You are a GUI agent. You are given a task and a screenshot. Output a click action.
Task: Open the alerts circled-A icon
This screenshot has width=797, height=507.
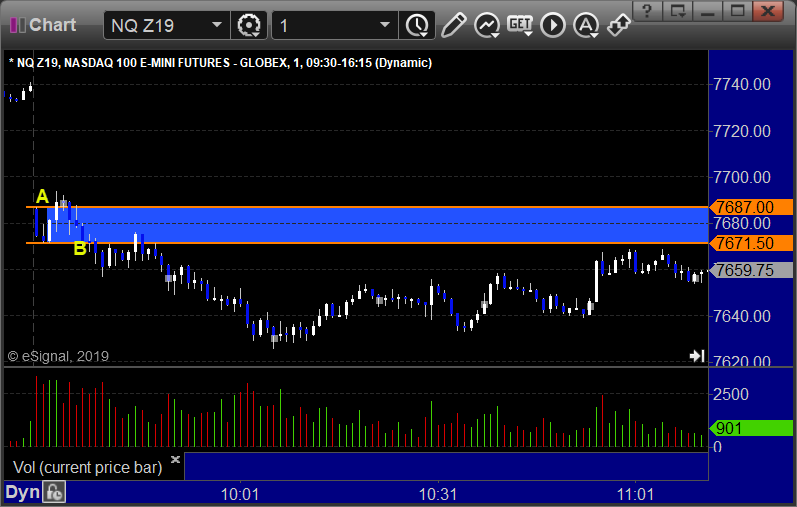[x=586, y=25]
